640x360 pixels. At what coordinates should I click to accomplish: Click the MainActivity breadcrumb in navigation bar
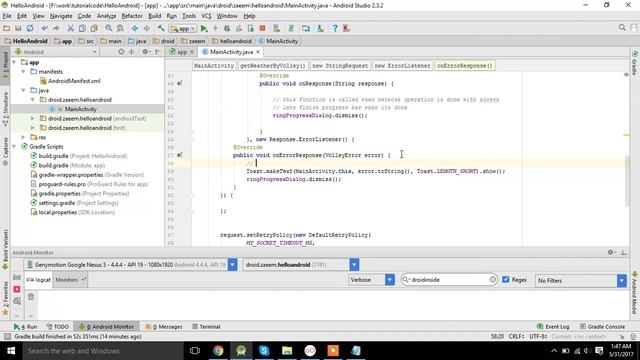[x=278, y=41]
